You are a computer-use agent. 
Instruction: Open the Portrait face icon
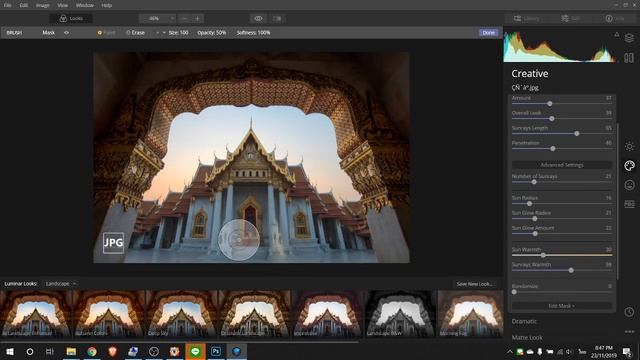pyautogui.click(x=629, y=185)
